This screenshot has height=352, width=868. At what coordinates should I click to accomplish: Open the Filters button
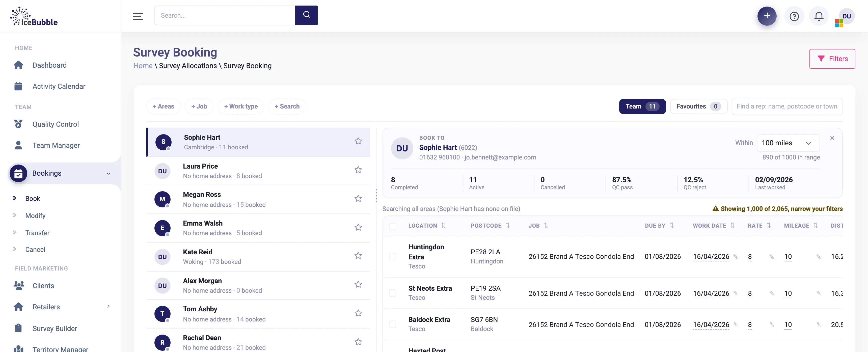[x=832, y=59]
